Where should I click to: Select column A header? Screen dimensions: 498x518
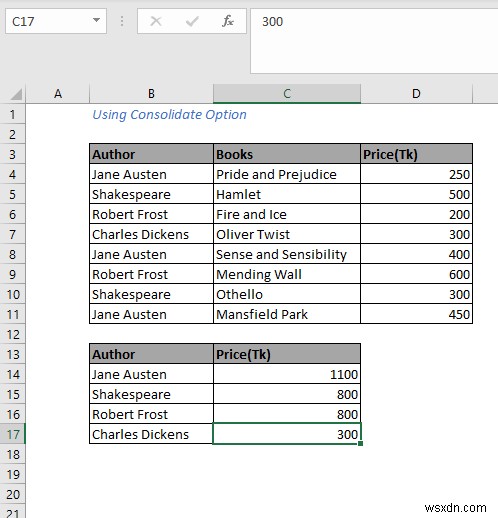tap(58, 94)
